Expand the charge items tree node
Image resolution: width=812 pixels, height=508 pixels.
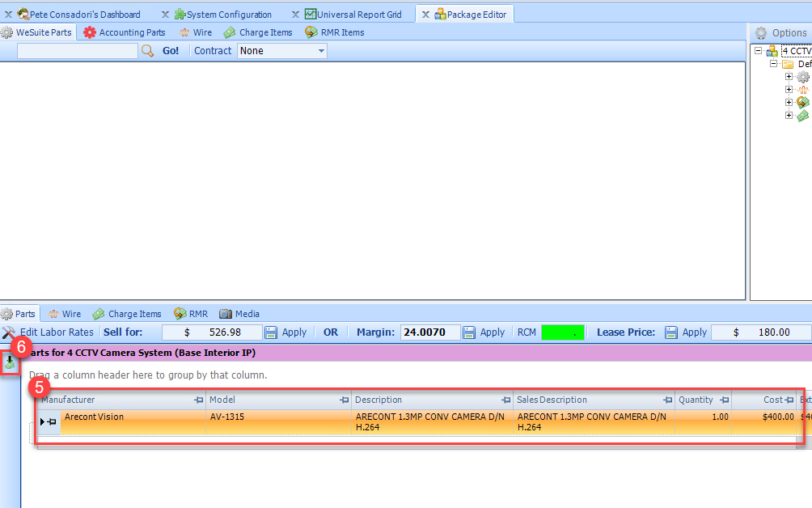click(x=789, y=116)
